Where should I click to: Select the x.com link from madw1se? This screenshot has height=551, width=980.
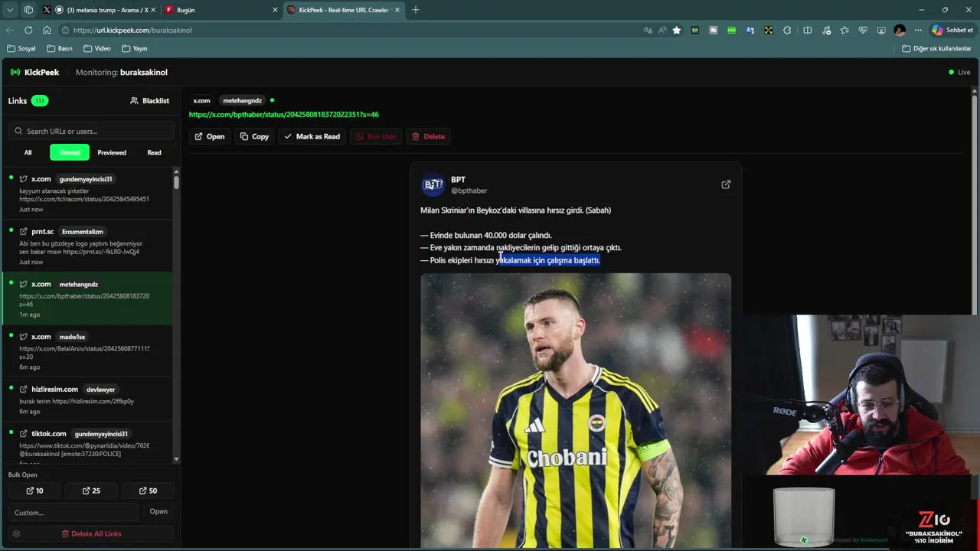pos(87,351)
